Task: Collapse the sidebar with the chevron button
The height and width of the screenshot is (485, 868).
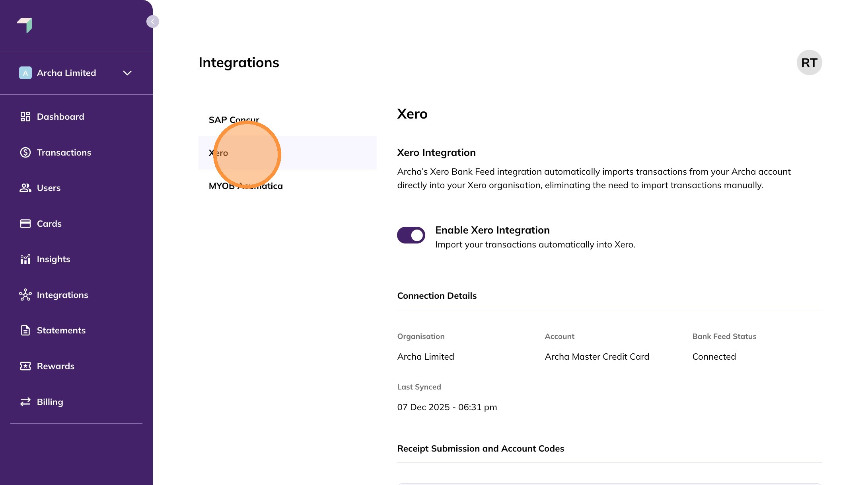Action: coord(153,21)
